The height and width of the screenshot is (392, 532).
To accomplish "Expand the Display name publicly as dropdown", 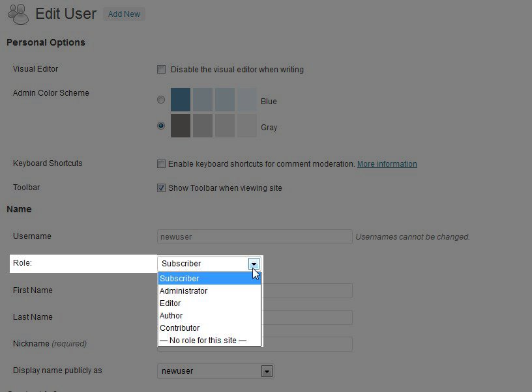I will click(266, 371).
